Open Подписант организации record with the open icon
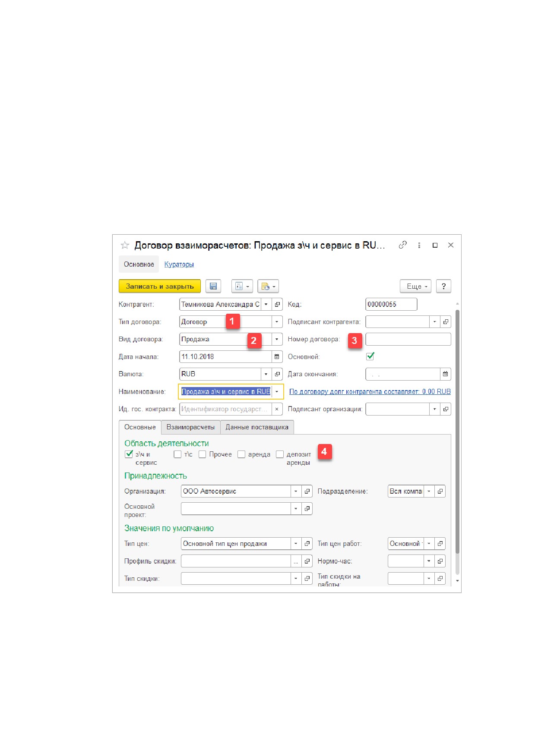The width and height of the screenshot is (535, 756). 446,409
